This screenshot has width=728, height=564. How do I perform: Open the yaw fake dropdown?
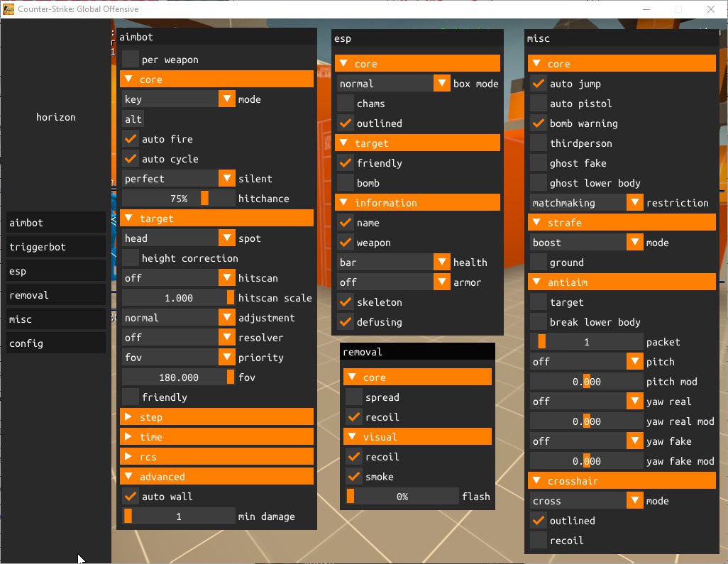(x=587, y=441)
